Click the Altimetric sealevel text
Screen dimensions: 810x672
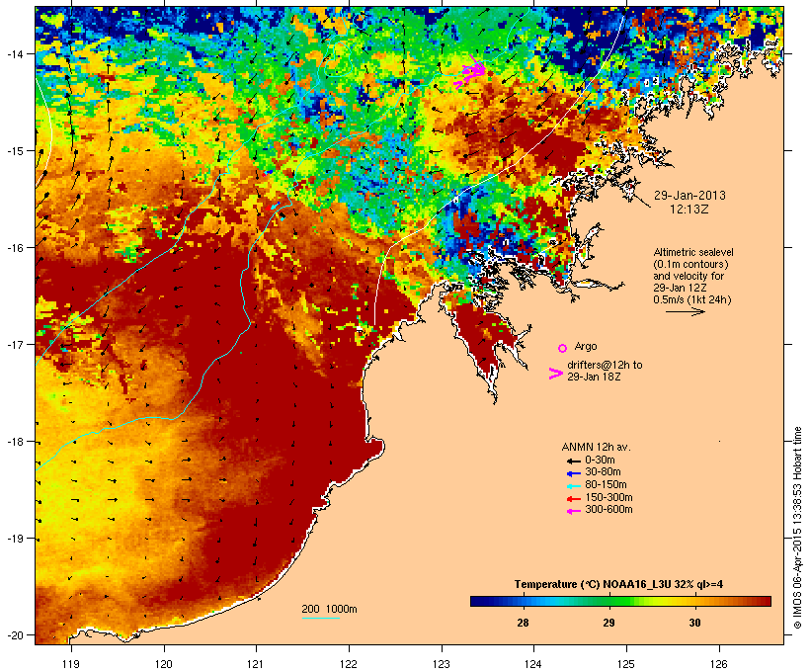click(693, 252)
